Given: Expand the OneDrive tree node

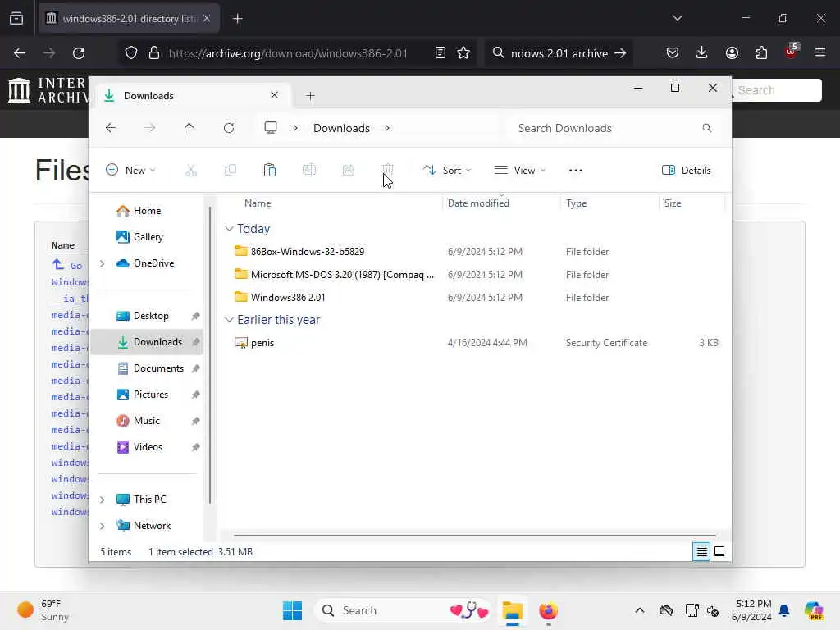Looking at the screenshot, I should [103, 263].
